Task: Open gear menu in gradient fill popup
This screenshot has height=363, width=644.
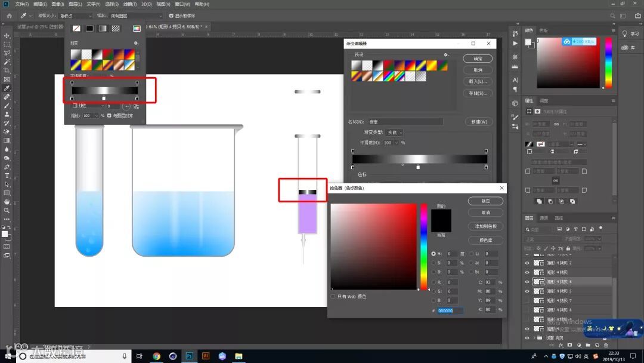Action: click(x=137, y=43)
